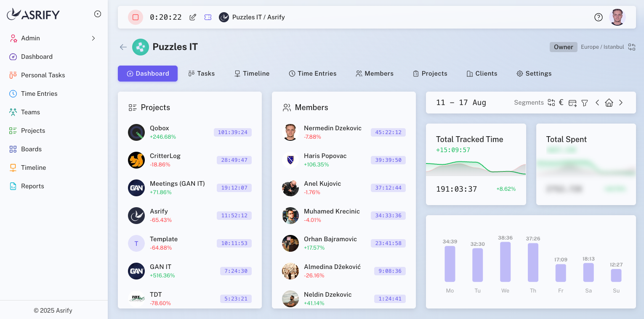Click the ticket icon beside timer
This screenshot has width=644, height=319.
tap(208, 17)
